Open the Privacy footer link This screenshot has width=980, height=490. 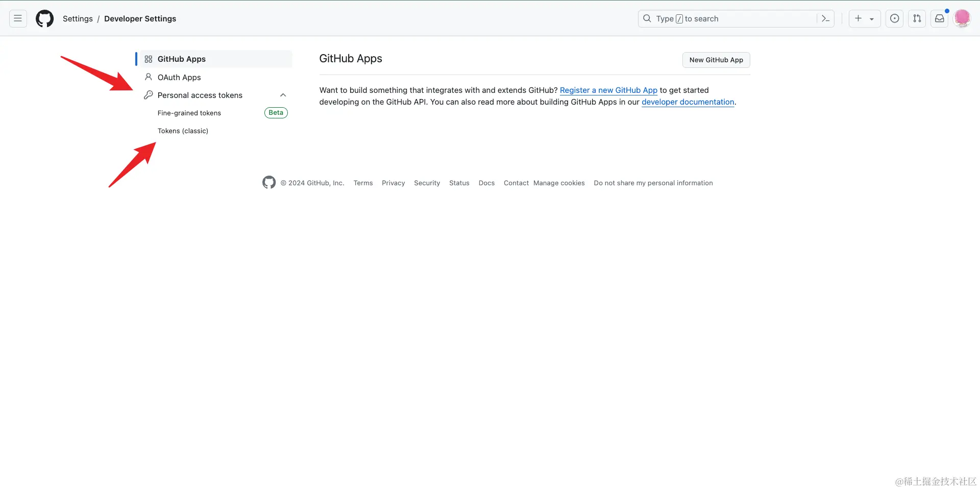[393, 183]
